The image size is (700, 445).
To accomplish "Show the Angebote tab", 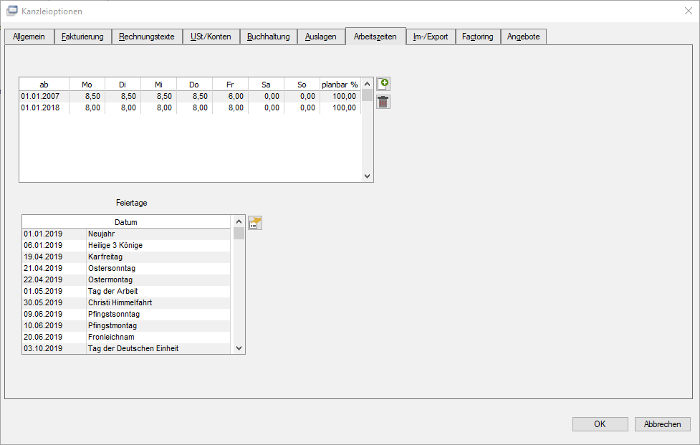I will pyautogui.click(x=524, y=37).
